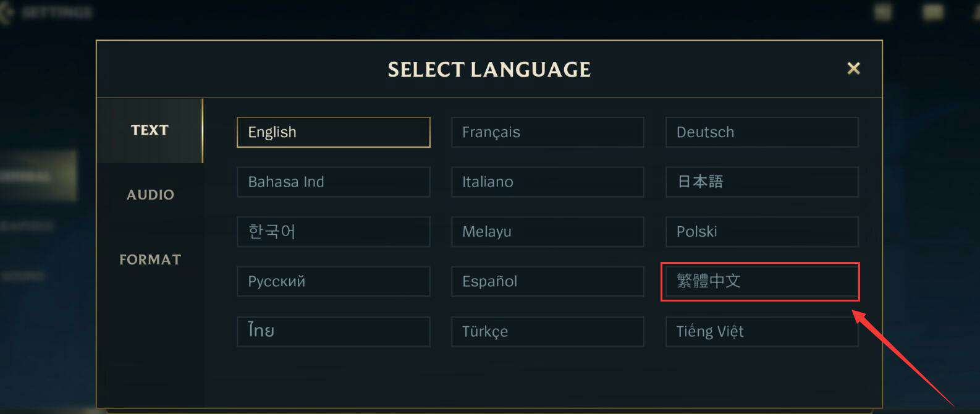Choose Español language option

click(x=547, y=282)
